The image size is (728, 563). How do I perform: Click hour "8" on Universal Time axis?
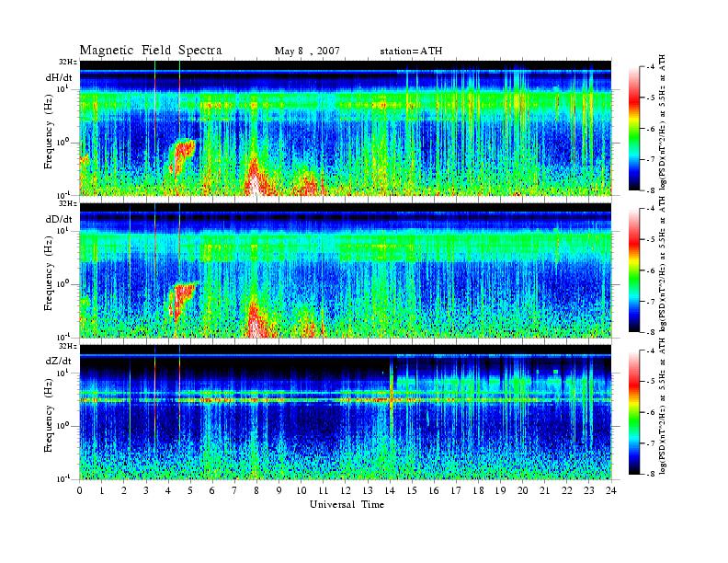[256, 490]
